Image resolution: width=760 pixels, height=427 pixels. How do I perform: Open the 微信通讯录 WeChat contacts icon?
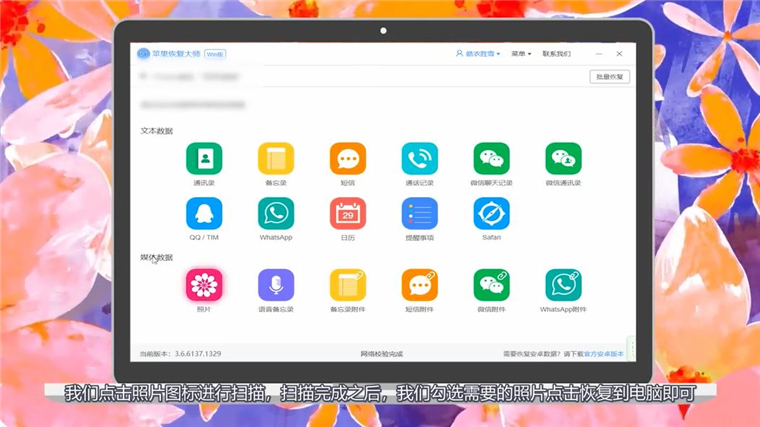point(563,158)
